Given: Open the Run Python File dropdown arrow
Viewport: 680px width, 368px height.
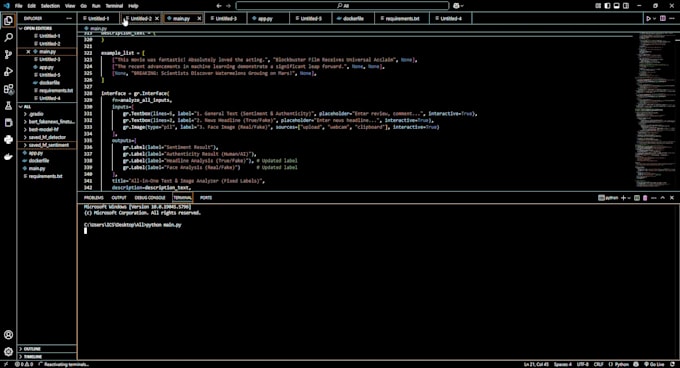Looking at the screenshot, I should [x=654, y=19].
